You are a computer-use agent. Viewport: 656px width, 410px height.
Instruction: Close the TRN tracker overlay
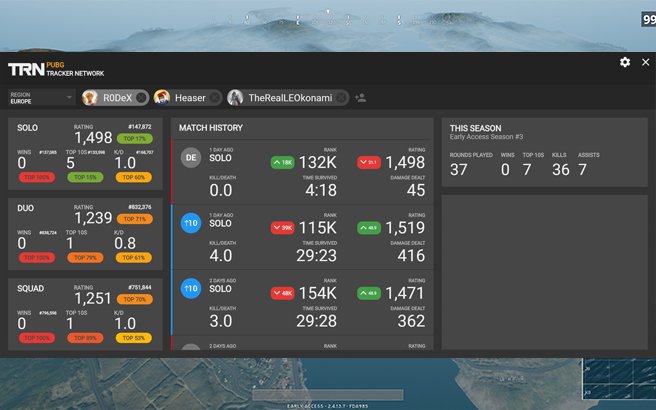pos(646,62)
